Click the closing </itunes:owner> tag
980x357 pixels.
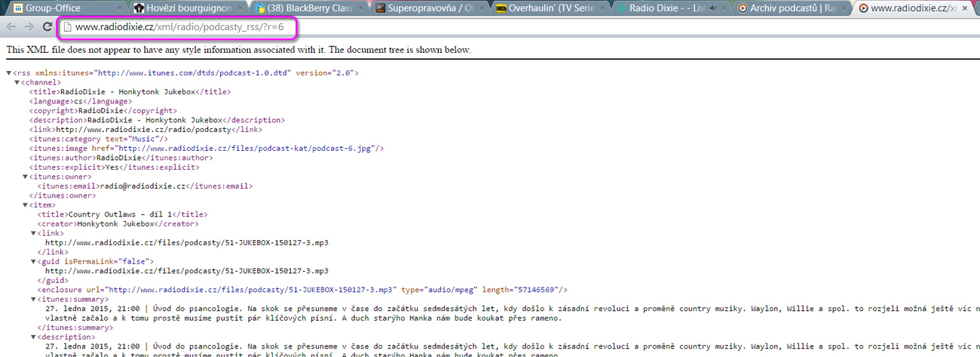pos(61,195)
